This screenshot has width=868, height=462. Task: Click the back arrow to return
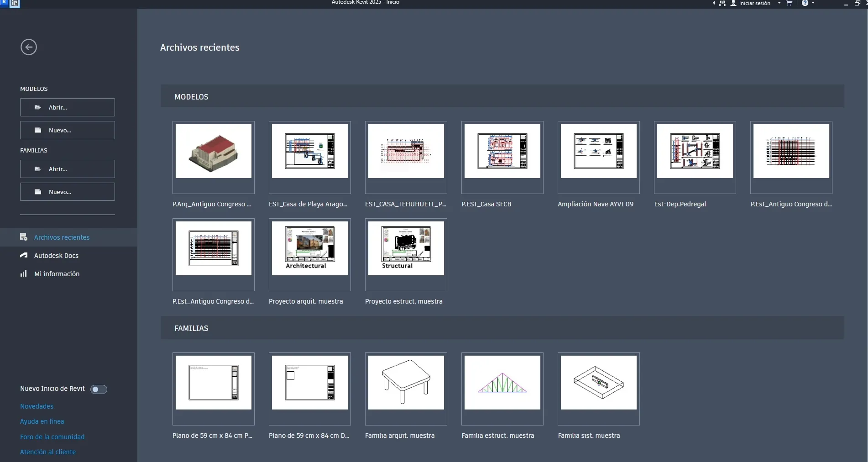(x=29, y=47)
